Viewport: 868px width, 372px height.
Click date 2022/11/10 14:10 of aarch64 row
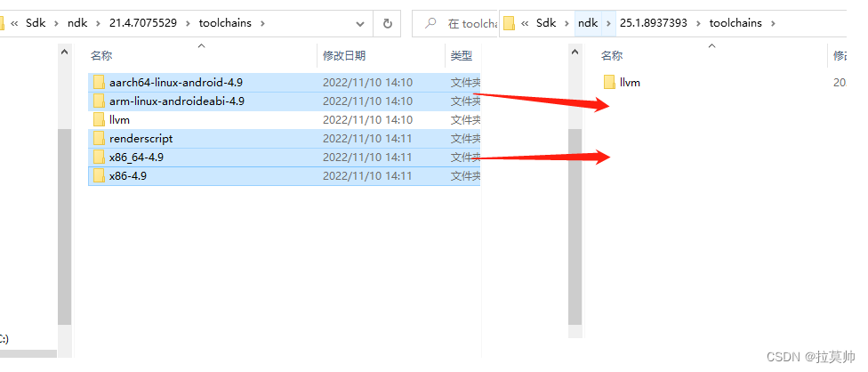pos(367,83)
